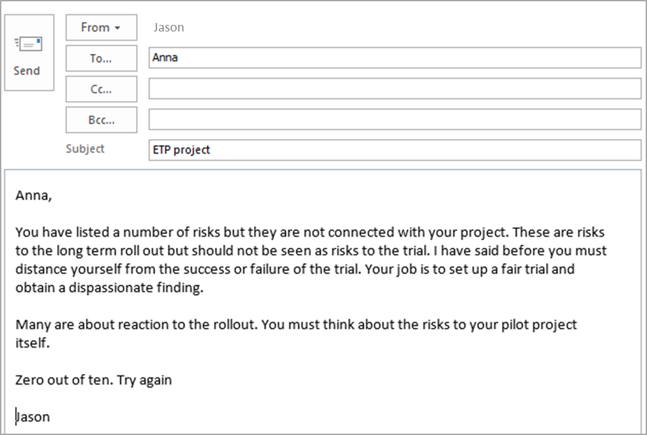This screenshot has width=647, height=435.
Task: Open address book via To... button
Action: tap(101, 58)
